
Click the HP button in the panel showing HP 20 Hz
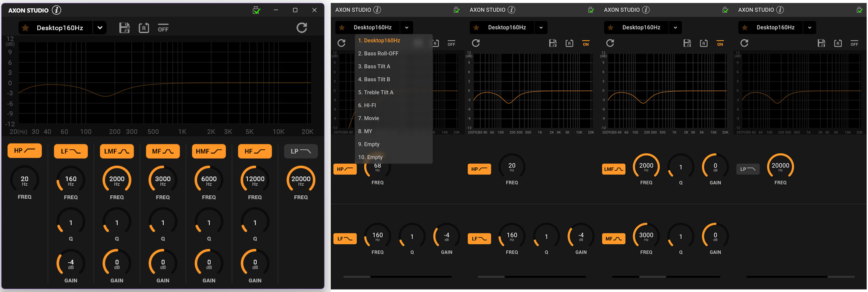point(479,169)
